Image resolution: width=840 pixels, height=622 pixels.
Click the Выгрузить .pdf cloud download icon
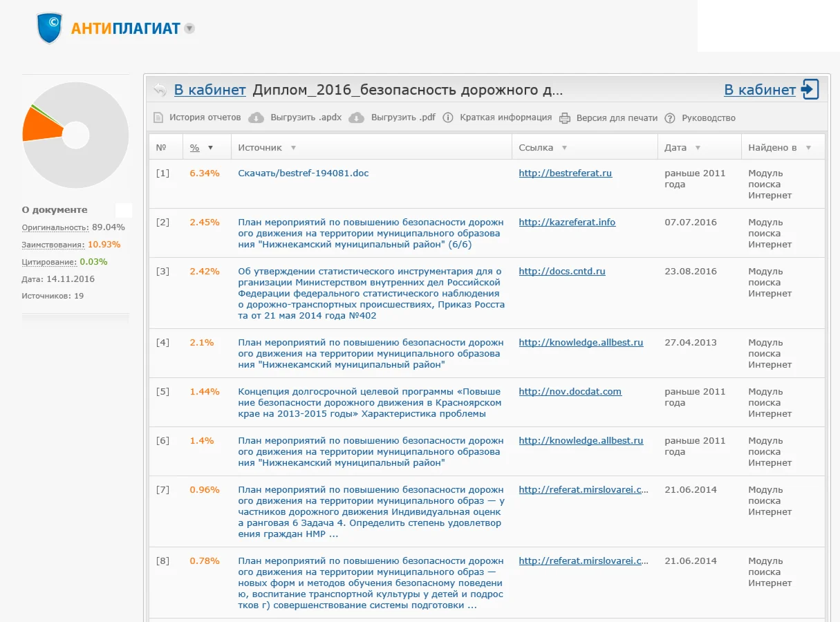[x=356, y=117]
